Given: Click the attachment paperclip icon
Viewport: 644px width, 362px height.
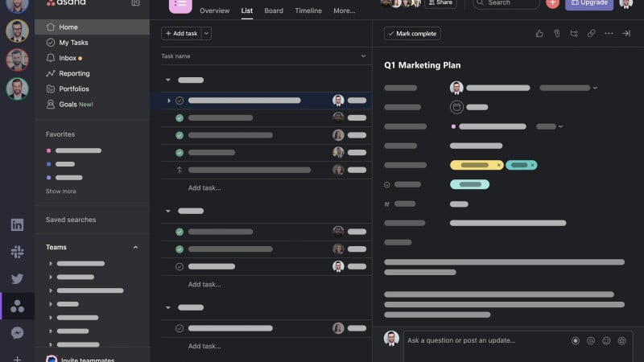Looking at the screenshot, I should [x=556, y=34].
